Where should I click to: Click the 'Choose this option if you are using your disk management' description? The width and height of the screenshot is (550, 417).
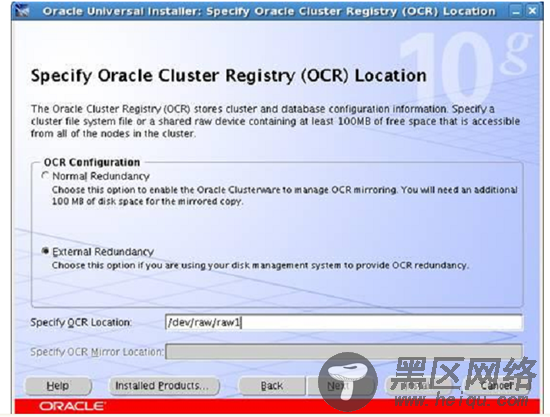(x=260, y=265)
